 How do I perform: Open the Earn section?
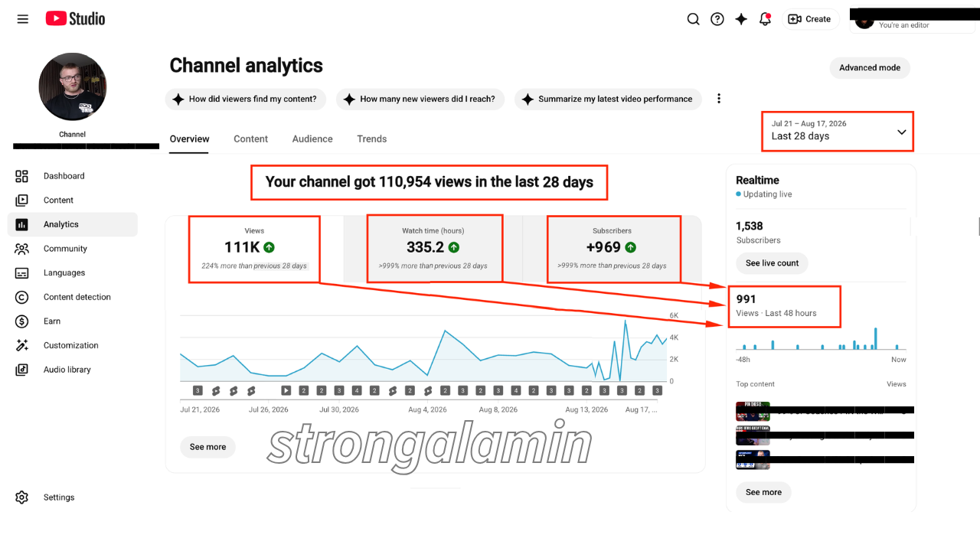pyautogui.click(x=73, y=321)
